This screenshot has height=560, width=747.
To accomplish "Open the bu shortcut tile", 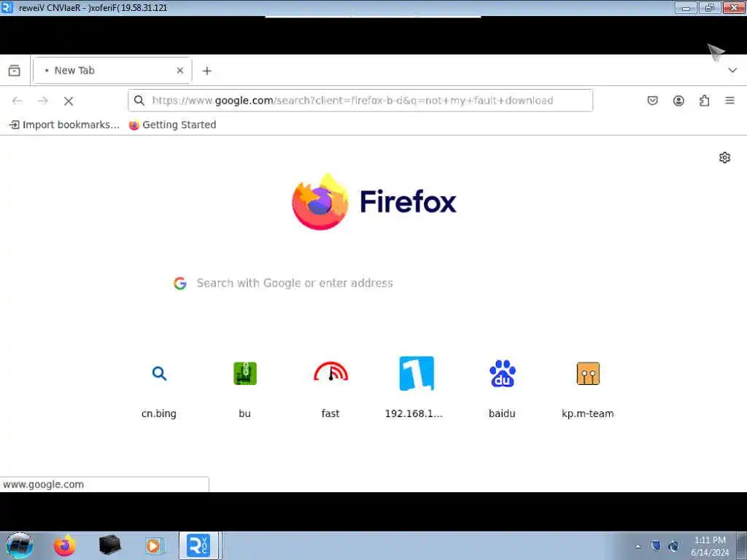I will click(x=245, y=386).
